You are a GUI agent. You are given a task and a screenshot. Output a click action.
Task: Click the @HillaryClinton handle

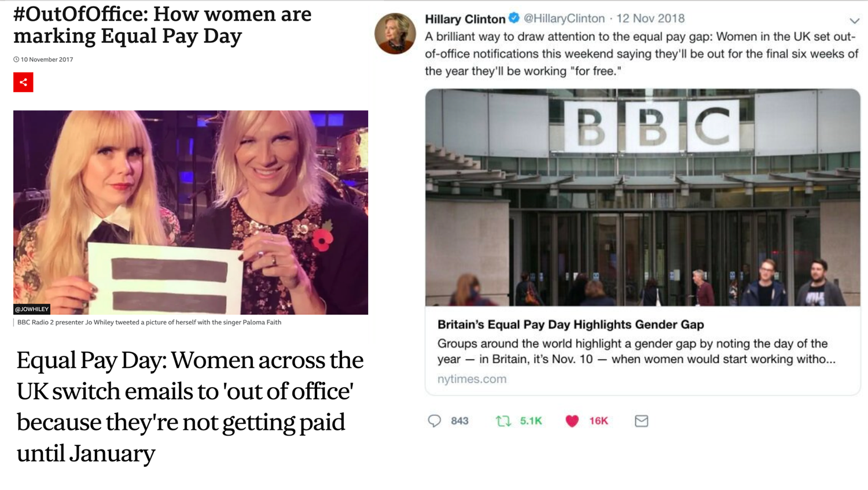564,19
